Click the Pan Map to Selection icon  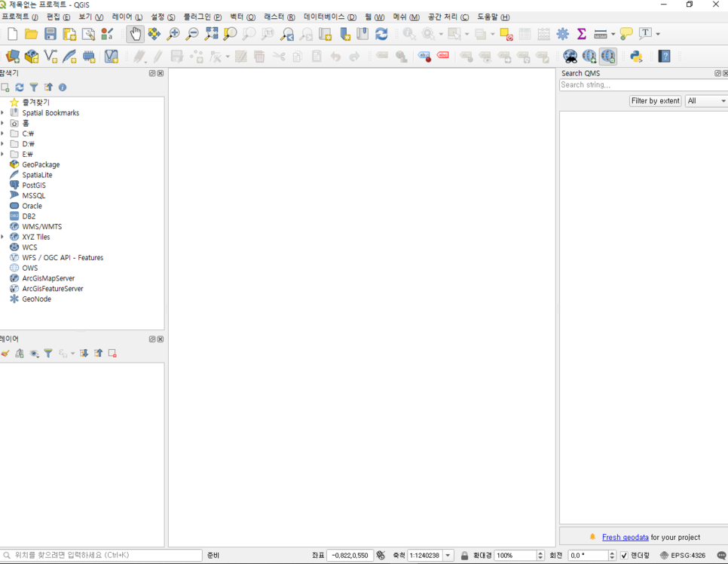click(154, 34)
